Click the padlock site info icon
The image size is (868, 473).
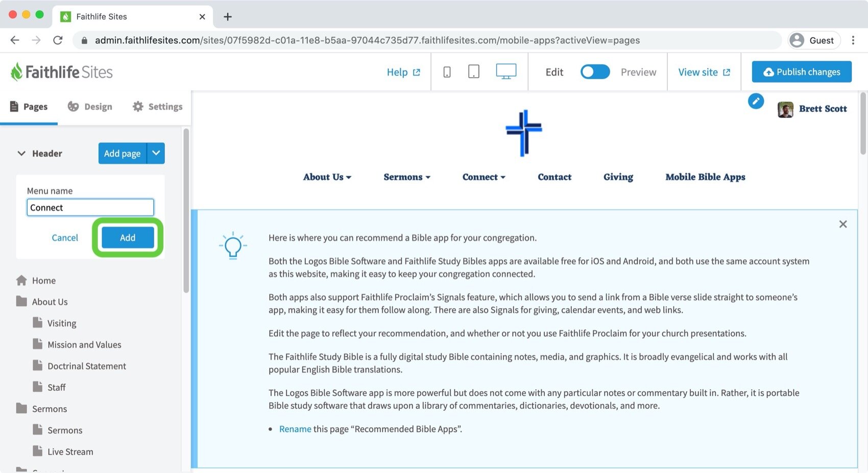coord(84,40)
